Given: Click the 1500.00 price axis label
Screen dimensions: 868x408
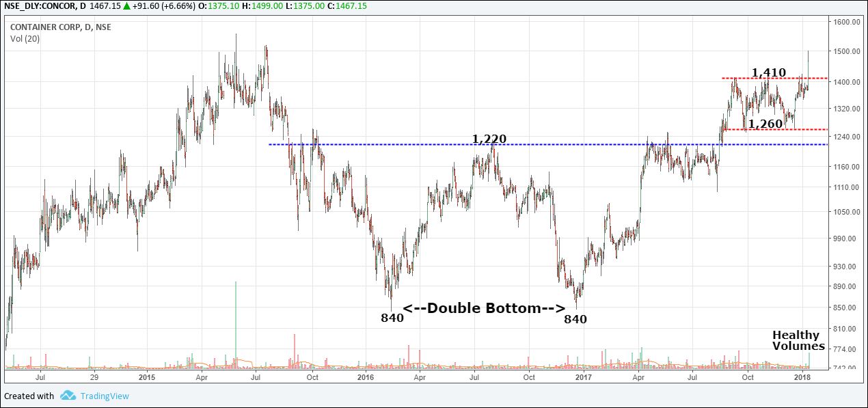Looking at the screenshot, I should [845, 51].
